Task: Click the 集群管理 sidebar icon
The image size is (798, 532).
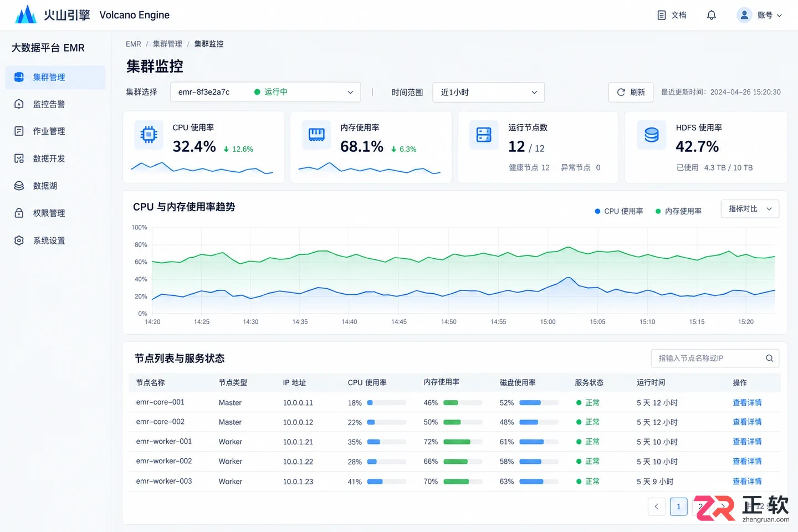Action: click(19, 77)
